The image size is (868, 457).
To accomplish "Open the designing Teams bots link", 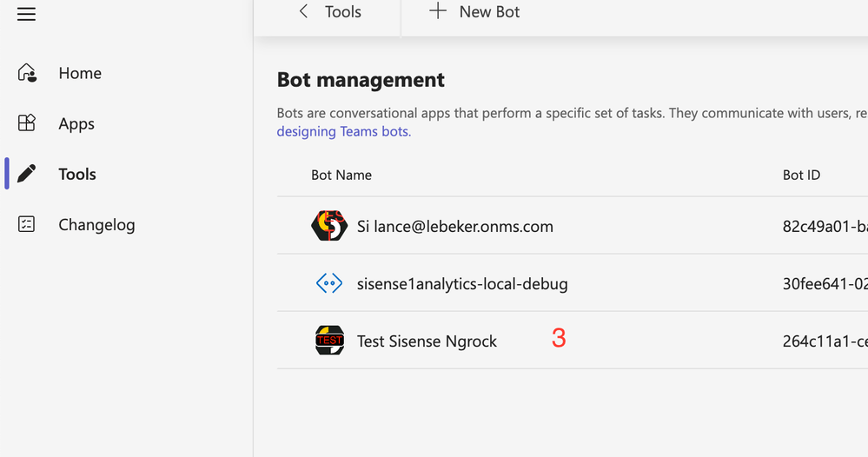I will pos(343,131).
